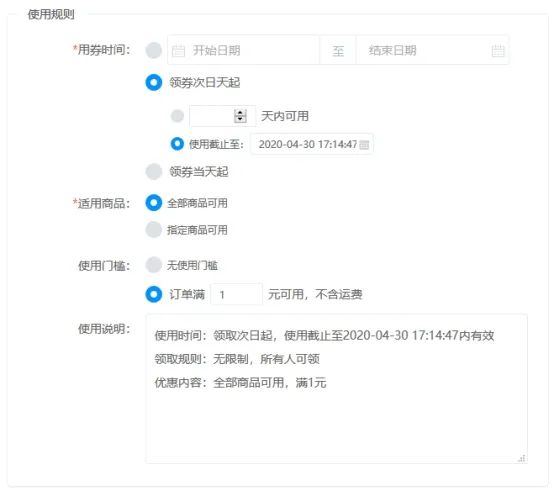Select 全部商品可用 radio option

(x=154, y=203)
